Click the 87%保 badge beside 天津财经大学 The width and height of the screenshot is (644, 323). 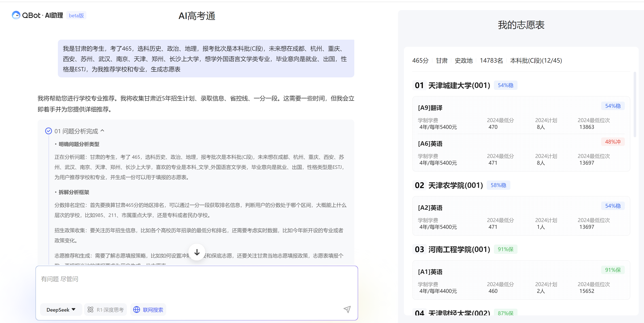(x=505, y=312)
